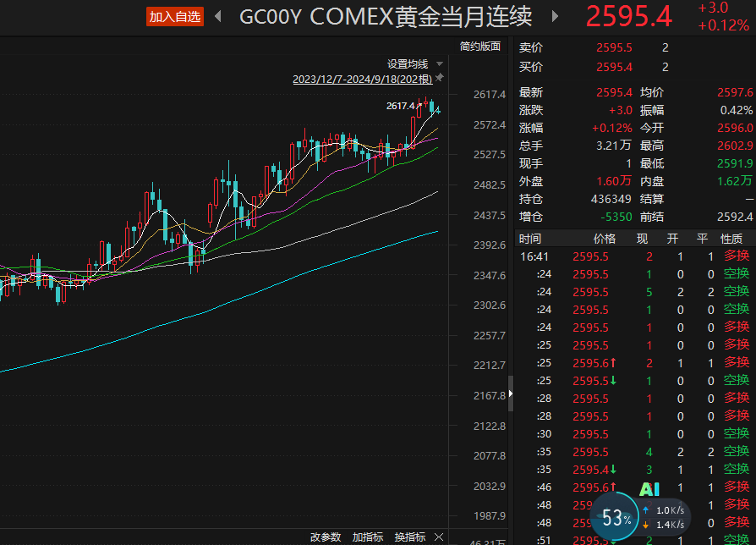Image resolution: width=756 pixels, height=545 pixels.
Task: Click the 增仓 value -5350
Action: click(616, 217)
